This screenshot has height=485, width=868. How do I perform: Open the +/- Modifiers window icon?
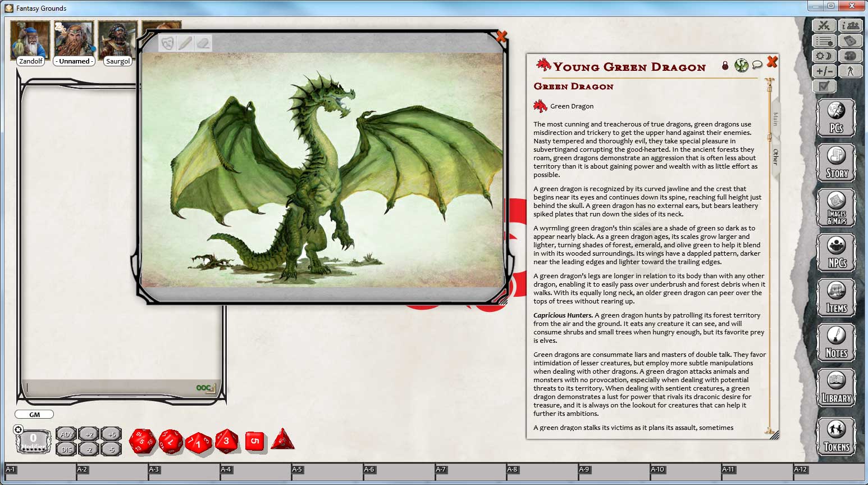click(823, 71)
